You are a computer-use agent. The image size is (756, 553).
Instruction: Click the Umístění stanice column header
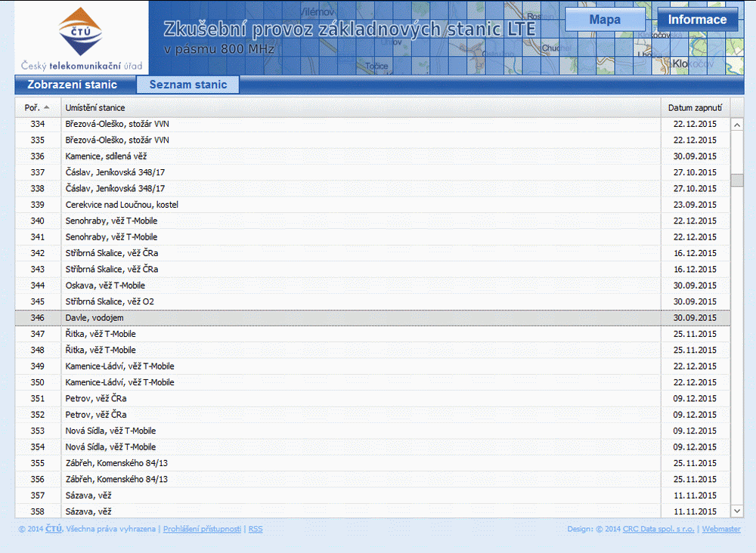(x=361, y=108)
